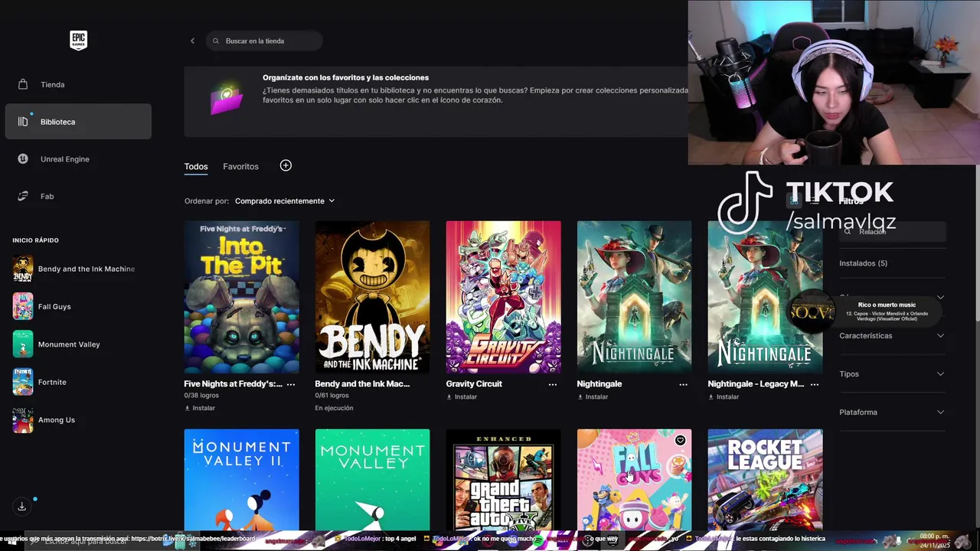This screenshot has height=551, width=980.
Task: Install Five Nights at Freddy's
Action: point(200,408)
